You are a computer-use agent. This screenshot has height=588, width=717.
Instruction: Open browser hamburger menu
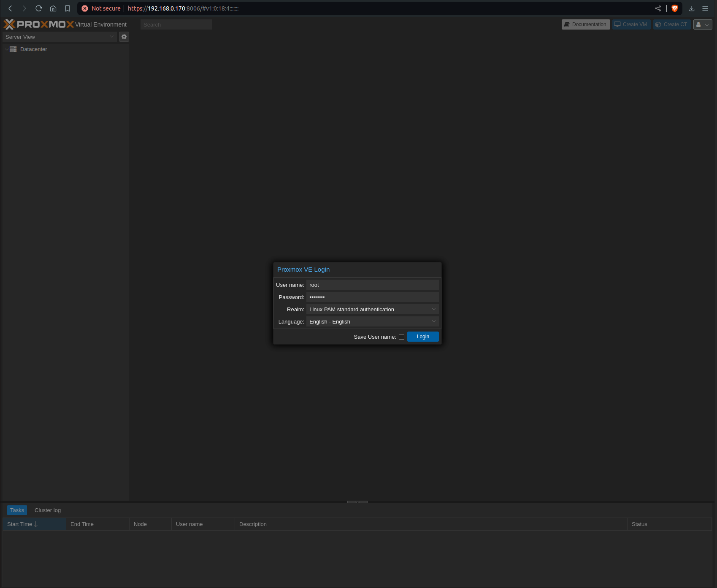pyautogui.click(x=705, y=8)
